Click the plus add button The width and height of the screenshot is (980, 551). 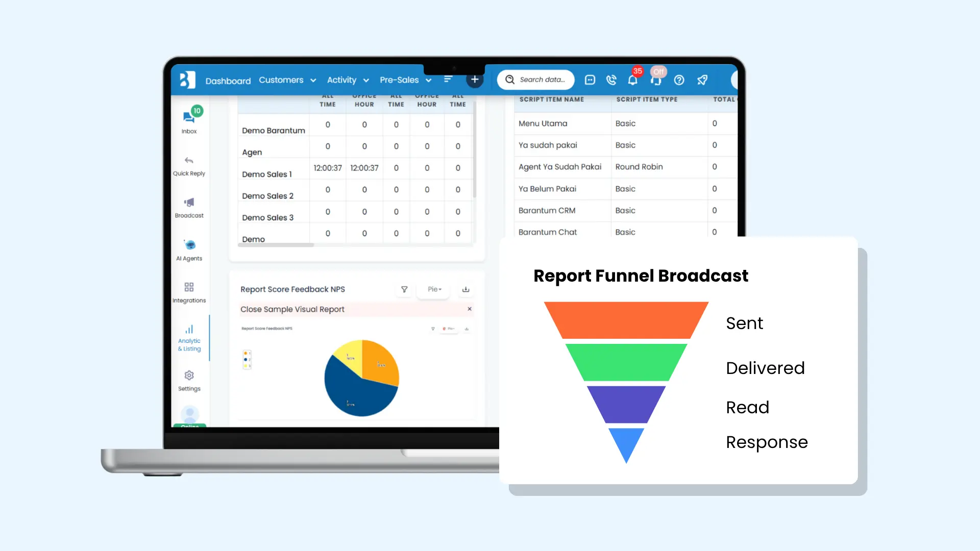coord(475,80)
